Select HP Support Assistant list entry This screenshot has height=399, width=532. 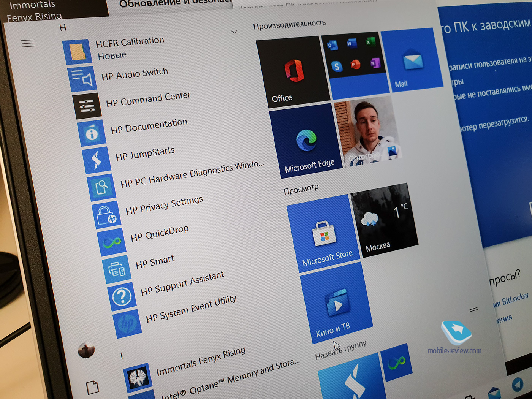point(182,283)
